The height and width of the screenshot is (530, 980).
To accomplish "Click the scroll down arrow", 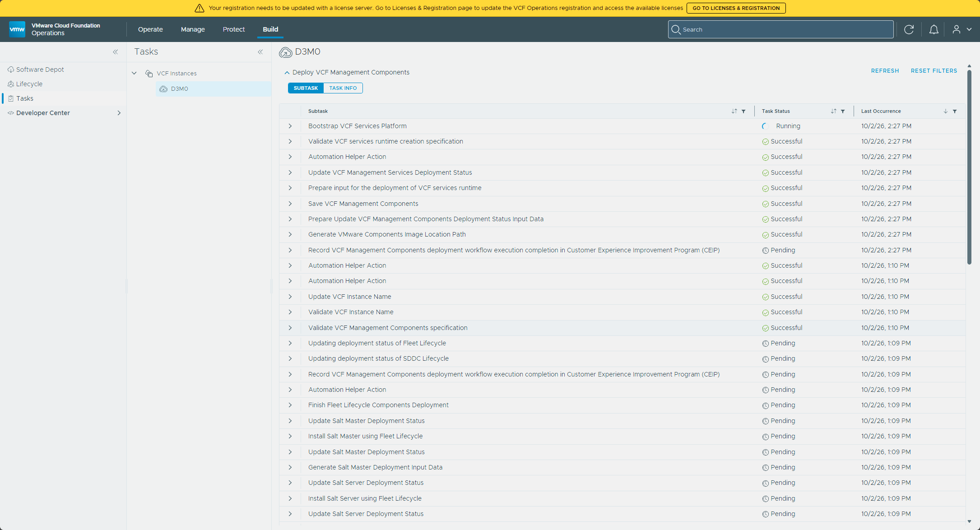I will (x=969, y=522).
